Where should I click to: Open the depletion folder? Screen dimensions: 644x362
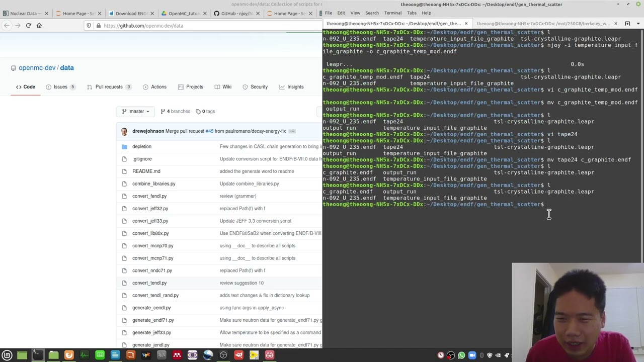[x=142, y=146]
